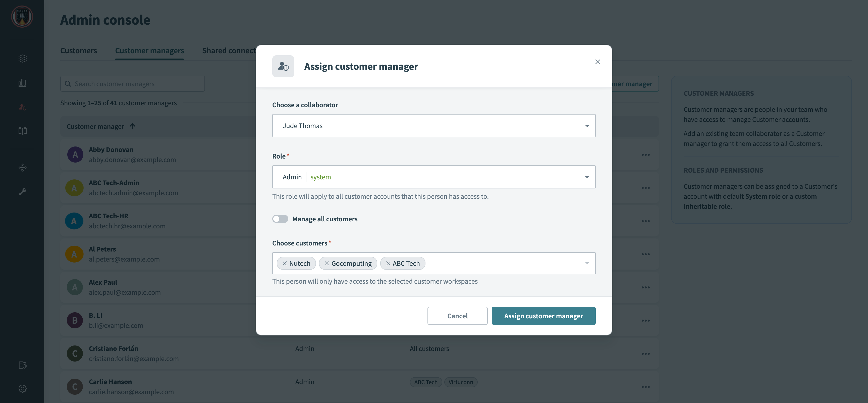Viewport: 868px width, 403px height.
Task: Click the Assign customer manager button
Action: (543, 316)
